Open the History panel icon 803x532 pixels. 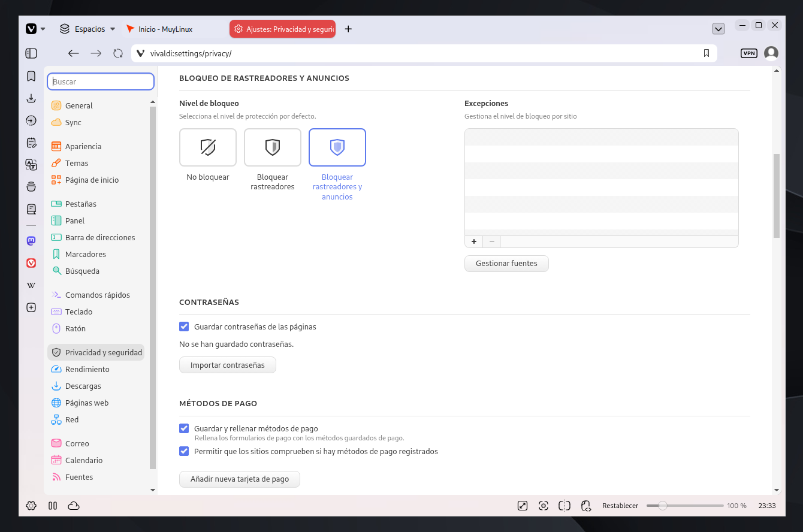pyautogui.click(x=31, y=120)
